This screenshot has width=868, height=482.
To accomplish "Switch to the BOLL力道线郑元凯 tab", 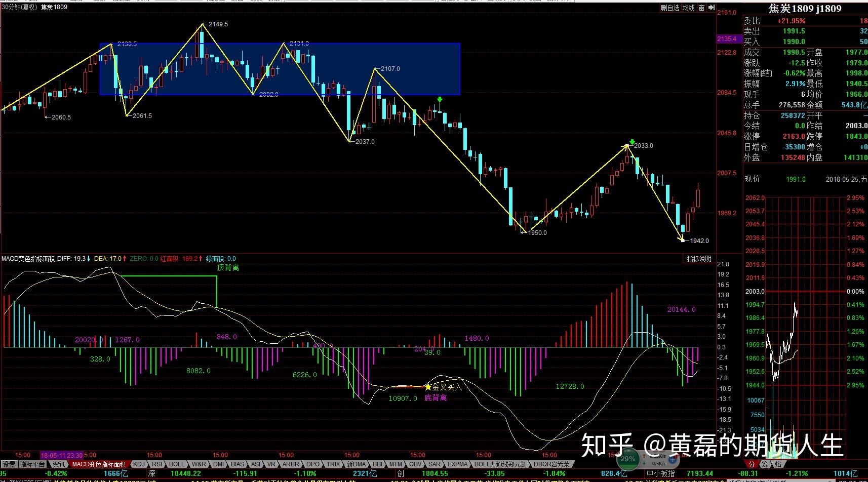I will [501, 464].
